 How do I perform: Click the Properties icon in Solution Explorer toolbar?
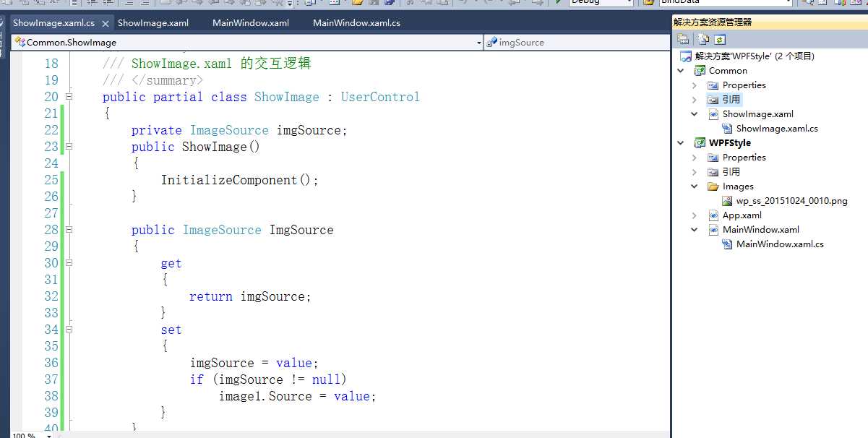[x=683, y=40]
